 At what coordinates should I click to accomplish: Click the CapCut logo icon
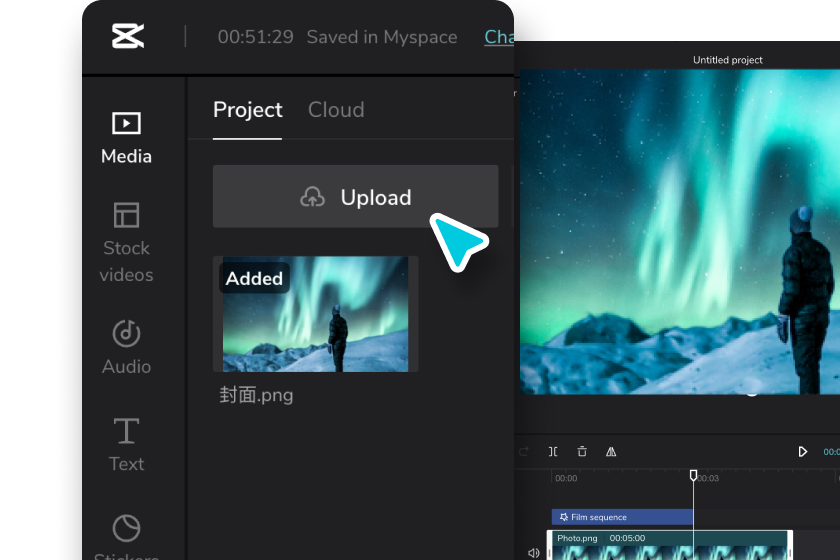click(x=128, y=36)
